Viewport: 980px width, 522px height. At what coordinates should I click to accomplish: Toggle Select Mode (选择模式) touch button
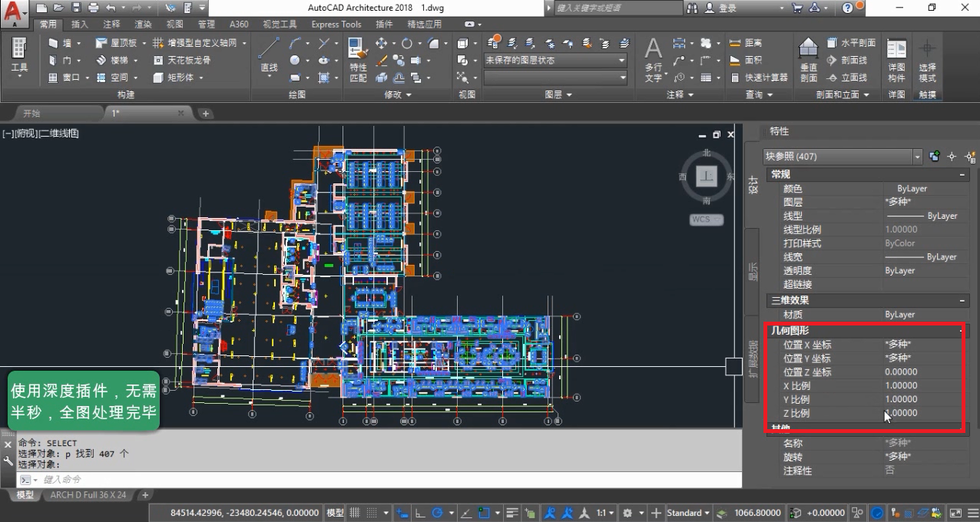click(x=927, y=60)
